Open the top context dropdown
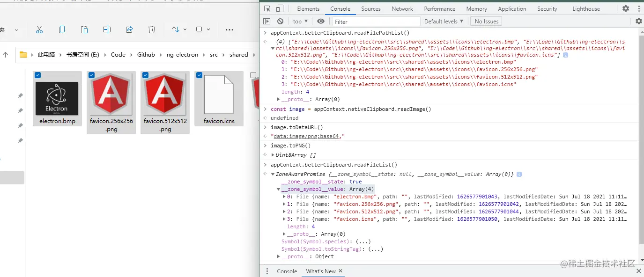 (x=300, y=22)
